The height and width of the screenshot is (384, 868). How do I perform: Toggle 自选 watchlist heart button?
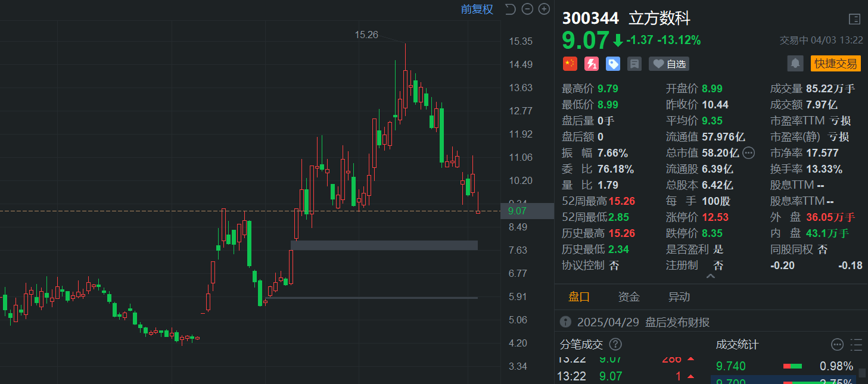click(669, 64)
